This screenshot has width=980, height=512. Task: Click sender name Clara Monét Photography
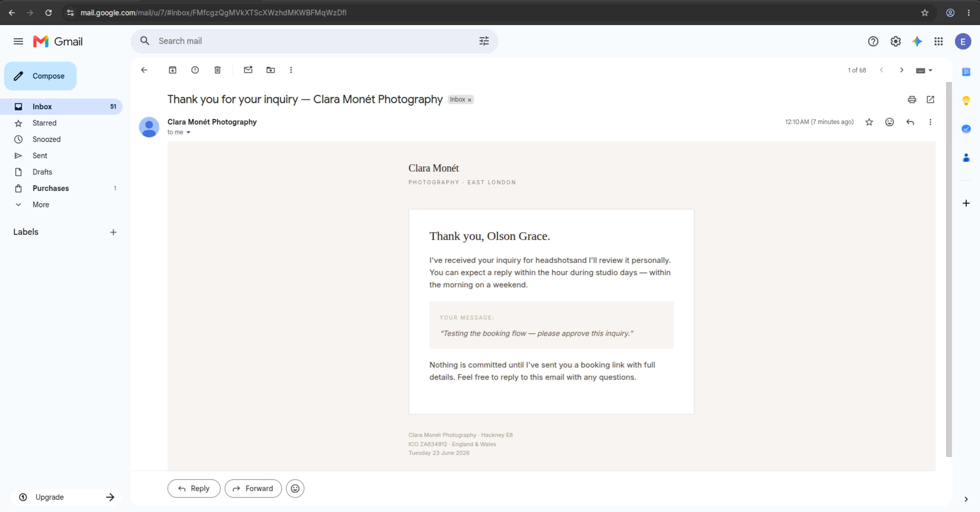coord(212,122)
